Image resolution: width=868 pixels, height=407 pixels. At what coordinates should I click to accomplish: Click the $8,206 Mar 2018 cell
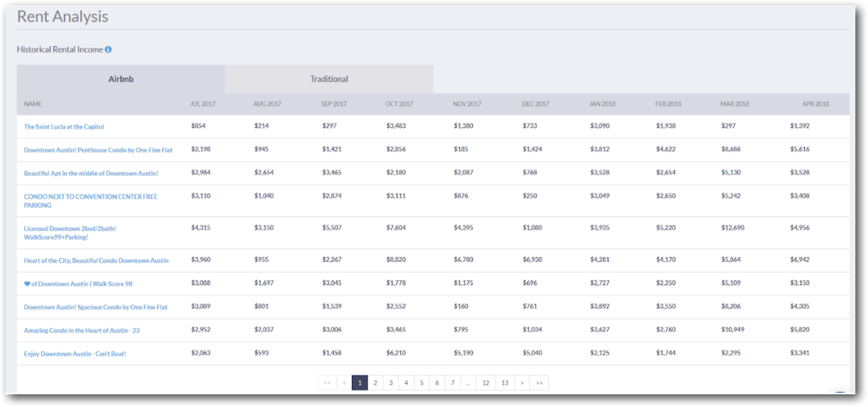coord(731,306)
